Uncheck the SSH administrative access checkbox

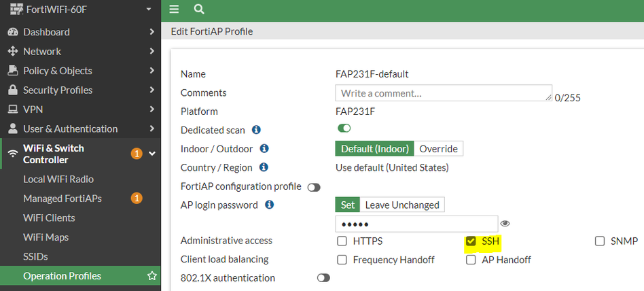471,241
